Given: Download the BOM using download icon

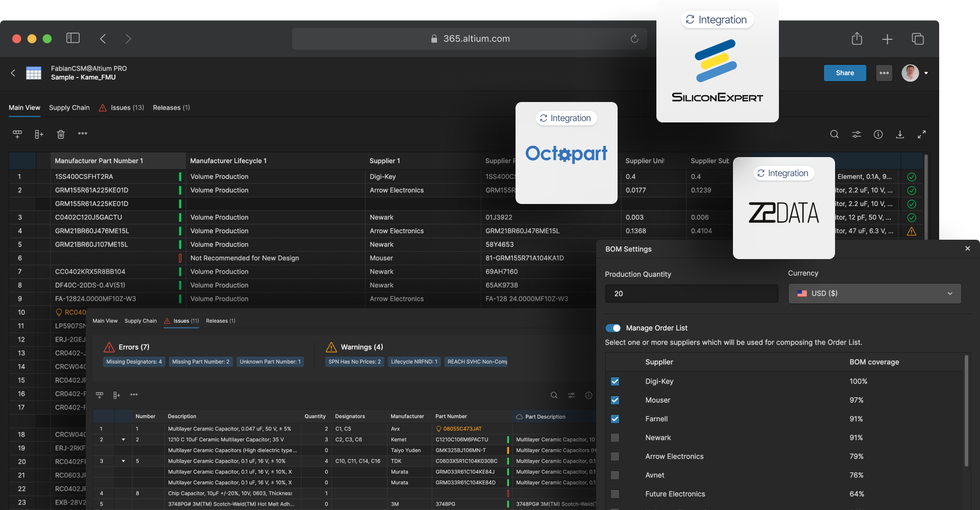Looking at the screenshot, I should [x=900, y=134].
